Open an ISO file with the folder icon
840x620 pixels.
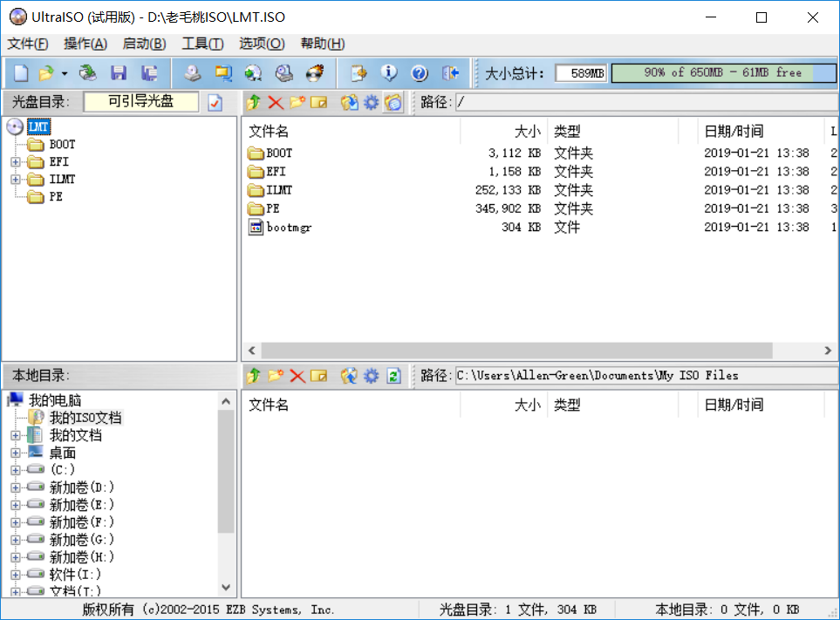click(x=46, y=73)
